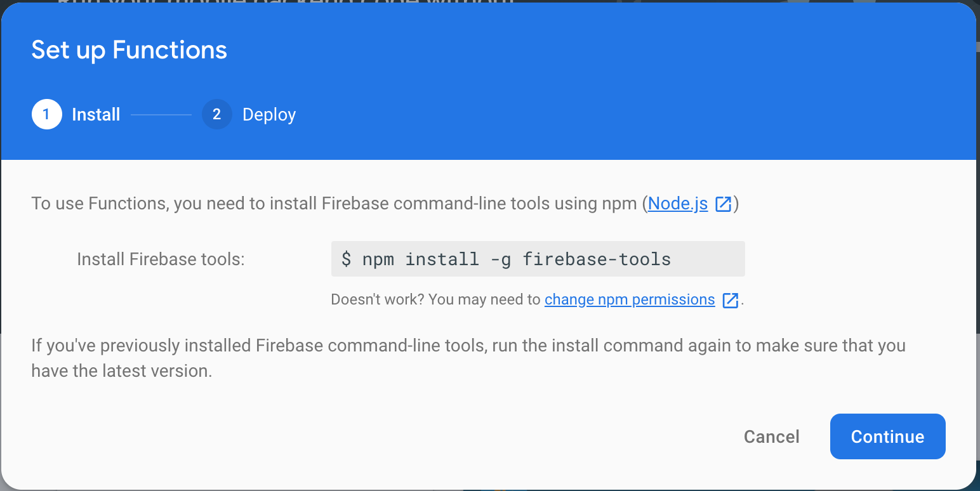Dismiss the dialog with Cancel
This screenshot has height=491, width=980.
click(x=771, y=436)
